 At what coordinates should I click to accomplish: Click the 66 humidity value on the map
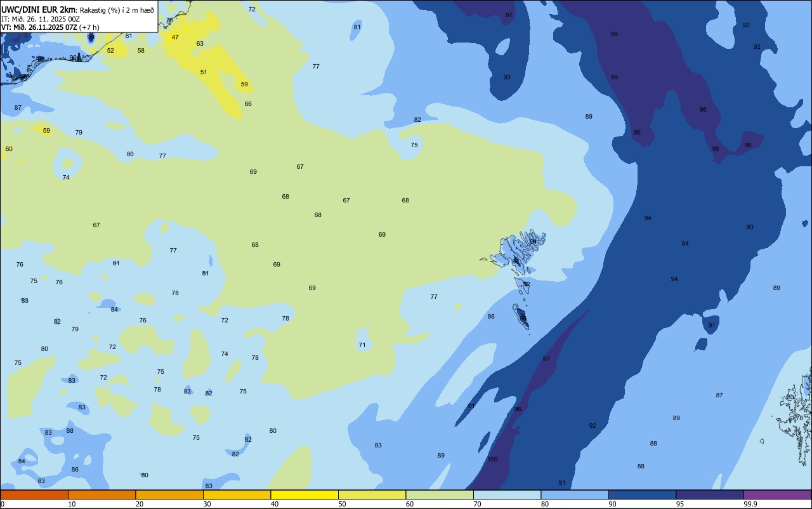pyautogui.click(x=248, y=104)
